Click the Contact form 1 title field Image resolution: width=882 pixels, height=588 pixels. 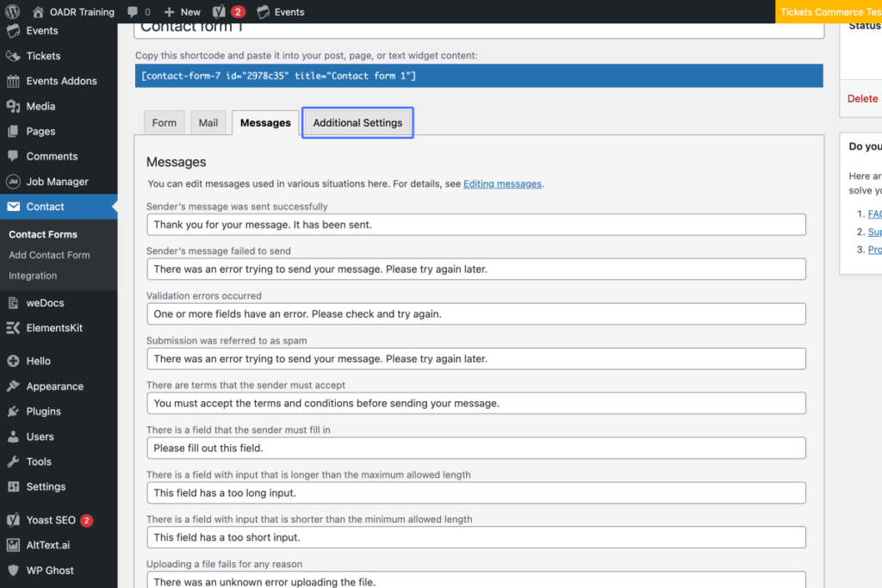479,28
